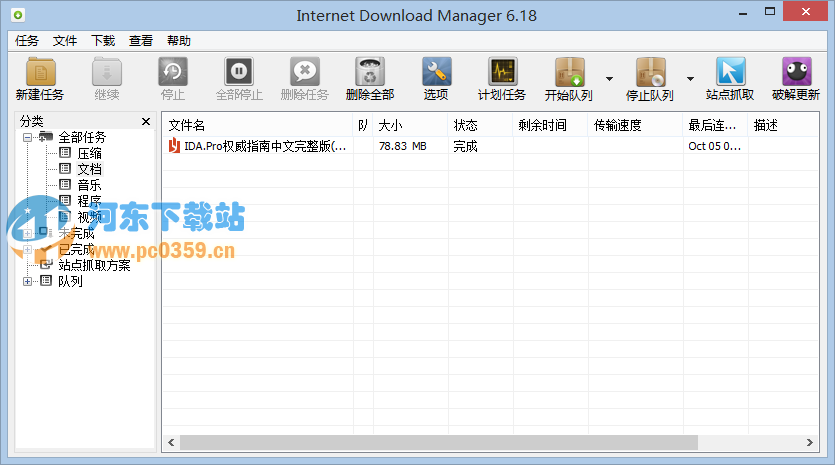This screenshot has width=835, height=465.
Task: Open the 任务 menu
Action: tap(27, 40)
